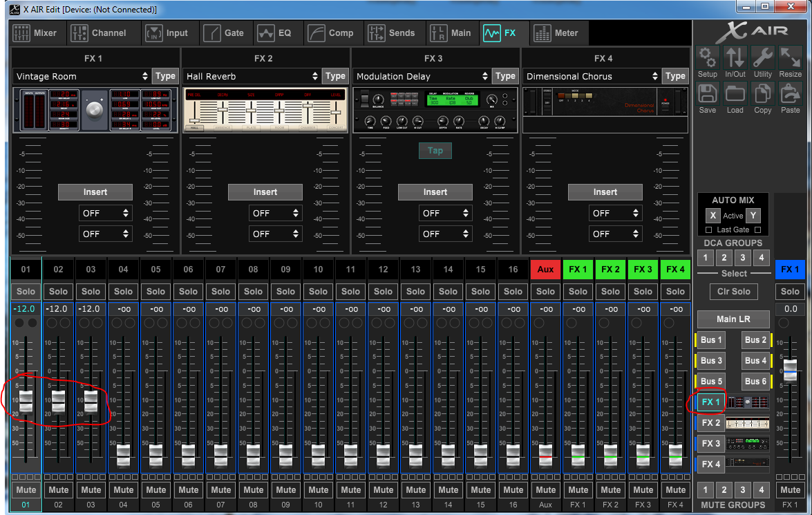Select the FX 3 send button
Screen dimensions: 812x515
[710, 444]
